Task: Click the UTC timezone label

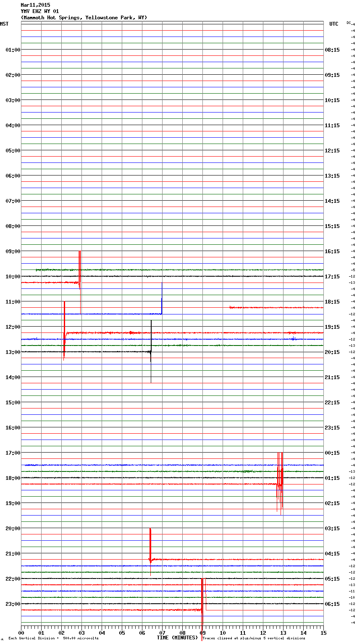Action: click(x=334, y=24)
